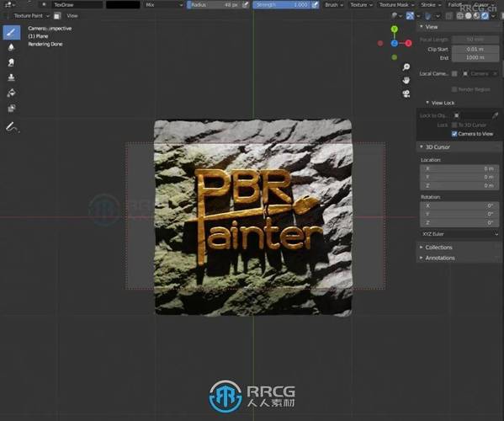Click the negative X axis gizmo dot

[380, 43]
